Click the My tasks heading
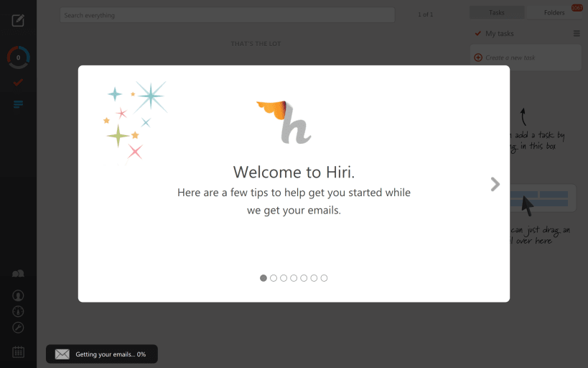Image resolution: width=588 pixels, height=368 pixels. point(500,33)
